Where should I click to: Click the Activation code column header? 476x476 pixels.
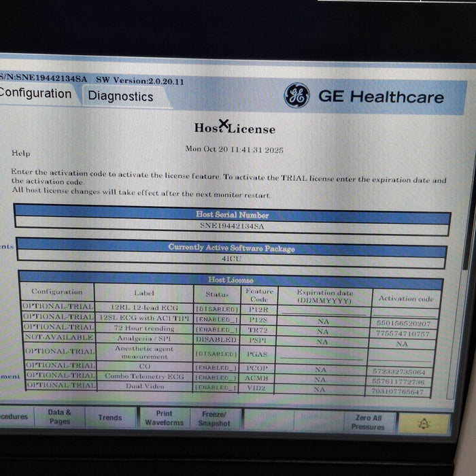pos(406,299)
